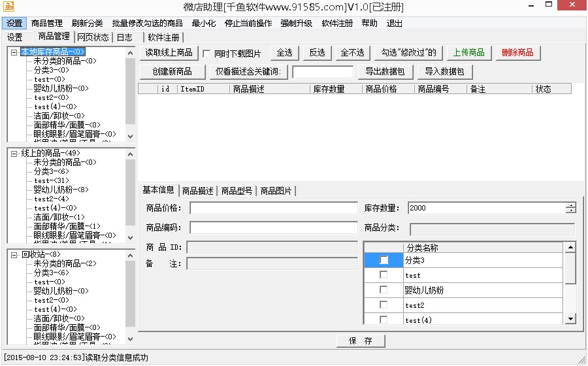Click scroll down arrow of category list
This screenshot has height=366, width=588.
570,319
